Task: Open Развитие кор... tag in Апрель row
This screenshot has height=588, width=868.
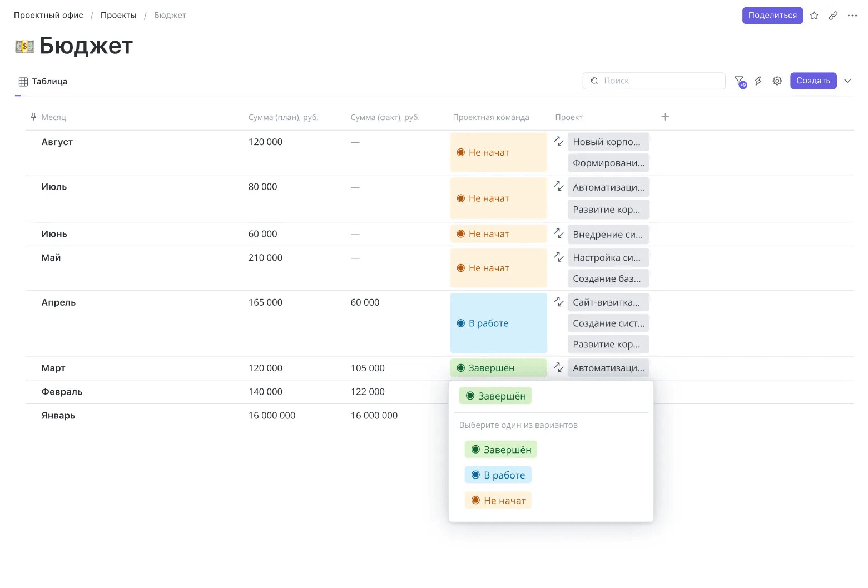Action: click(x=608, y=345)
